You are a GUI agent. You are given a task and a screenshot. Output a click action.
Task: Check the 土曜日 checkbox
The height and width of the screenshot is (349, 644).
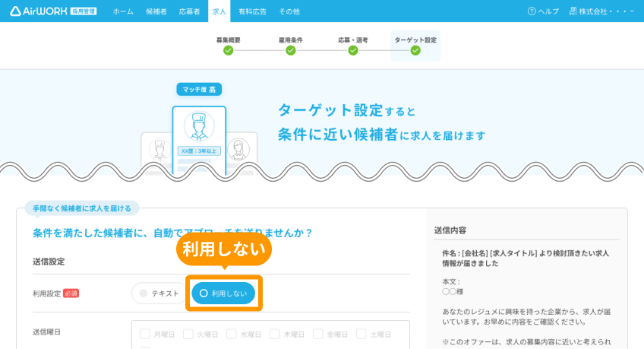click(361, 334)
